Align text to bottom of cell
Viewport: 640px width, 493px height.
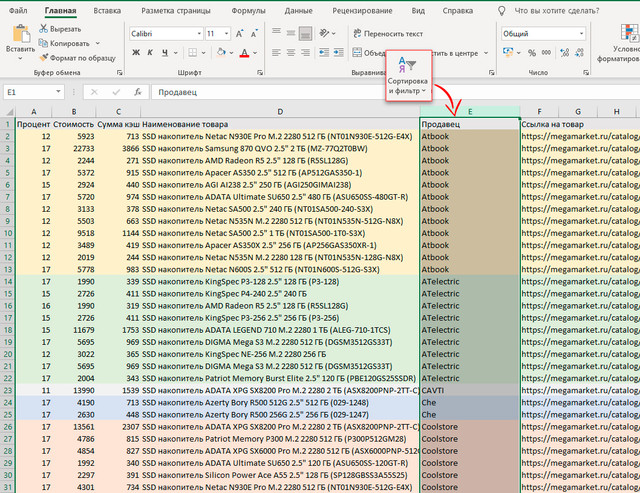pos(305,33)
